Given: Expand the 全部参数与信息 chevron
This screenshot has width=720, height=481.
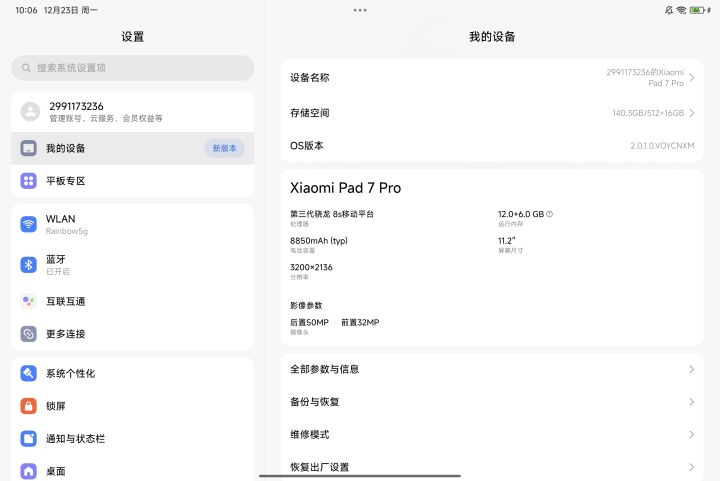Looking at the screenshot, I should [x=692, y=369].
